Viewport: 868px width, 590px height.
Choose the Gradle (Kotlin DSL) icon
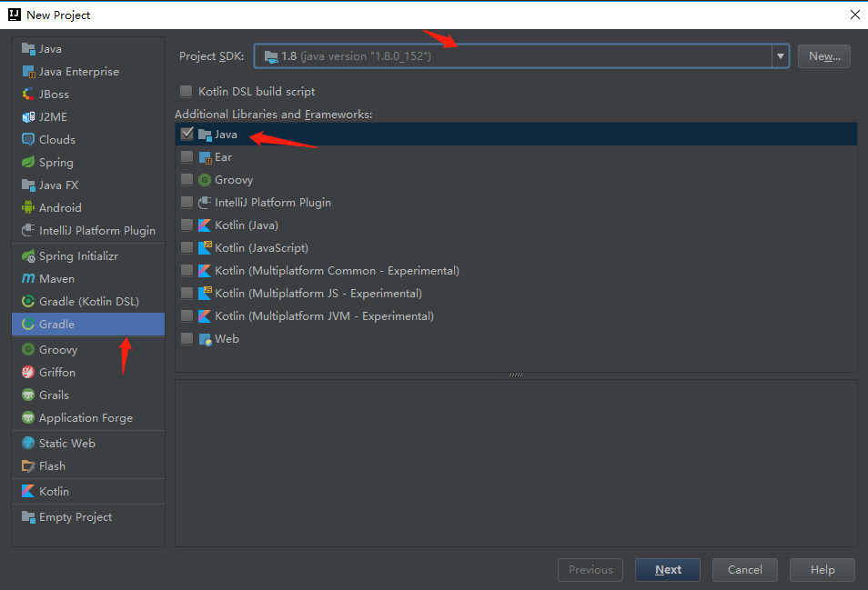point(28,301)
